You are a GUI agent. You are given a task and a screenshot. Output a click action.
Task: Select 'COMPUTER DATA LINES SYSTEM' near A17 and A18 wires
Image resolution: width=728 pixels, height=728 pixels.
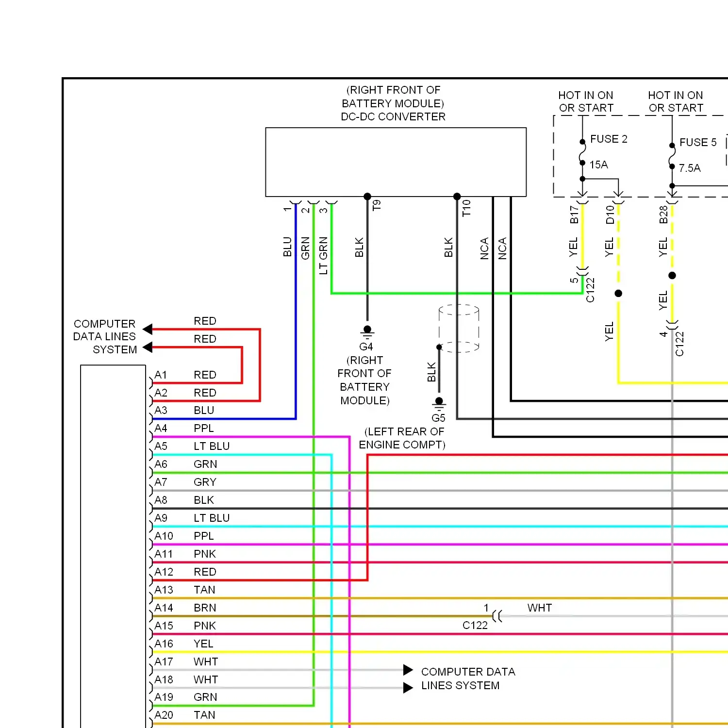point(468,678)
